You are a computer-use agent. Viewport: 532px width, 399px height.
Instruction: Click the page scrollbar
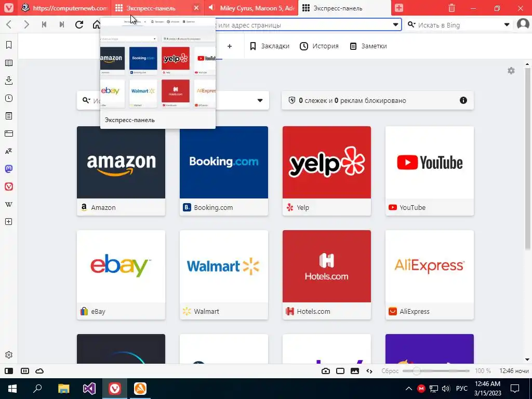pyautogui.click(x=527, y=159)
